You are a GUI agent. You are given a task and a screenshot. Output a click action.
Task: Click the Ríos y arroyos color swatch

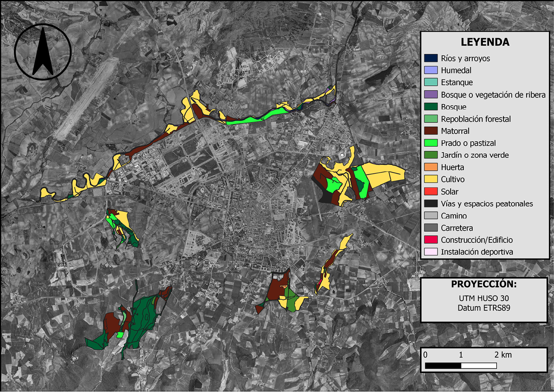coord(431,58)
